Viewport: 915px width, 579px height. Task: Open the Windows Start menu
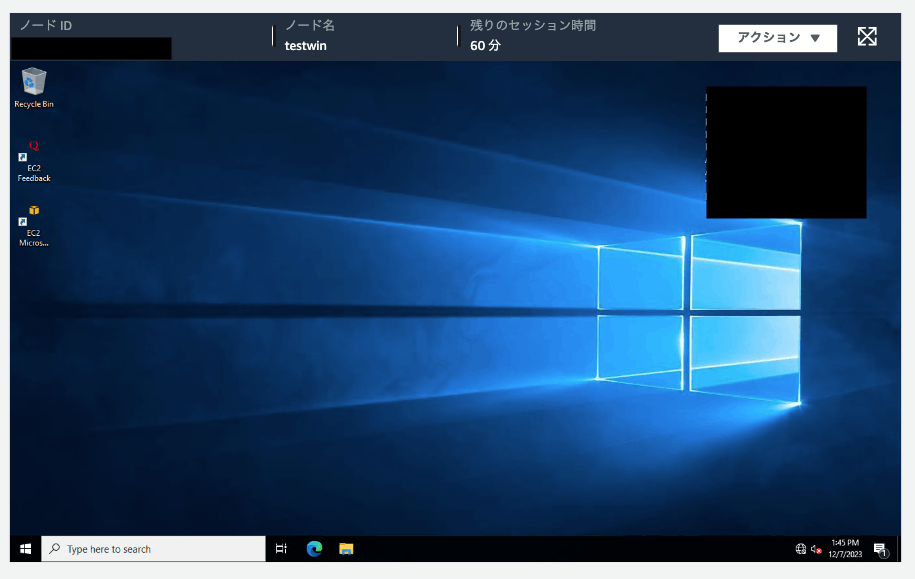[x=26, y=549]
